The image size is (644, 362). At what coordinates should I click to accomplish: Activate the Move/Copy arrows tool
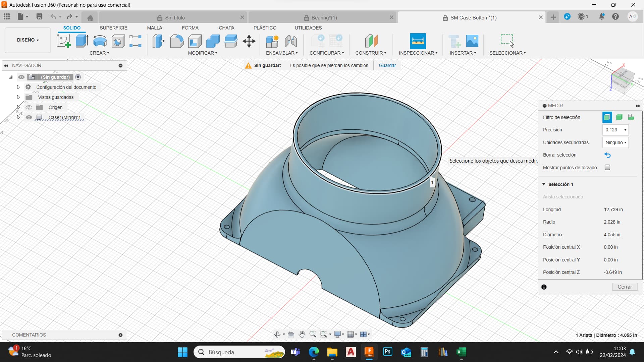249,41
